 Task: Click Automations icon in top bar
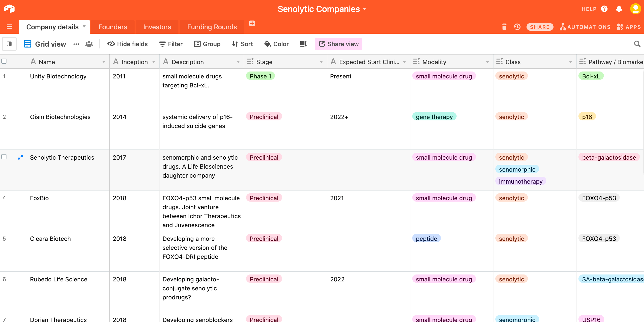coord(563,27)
